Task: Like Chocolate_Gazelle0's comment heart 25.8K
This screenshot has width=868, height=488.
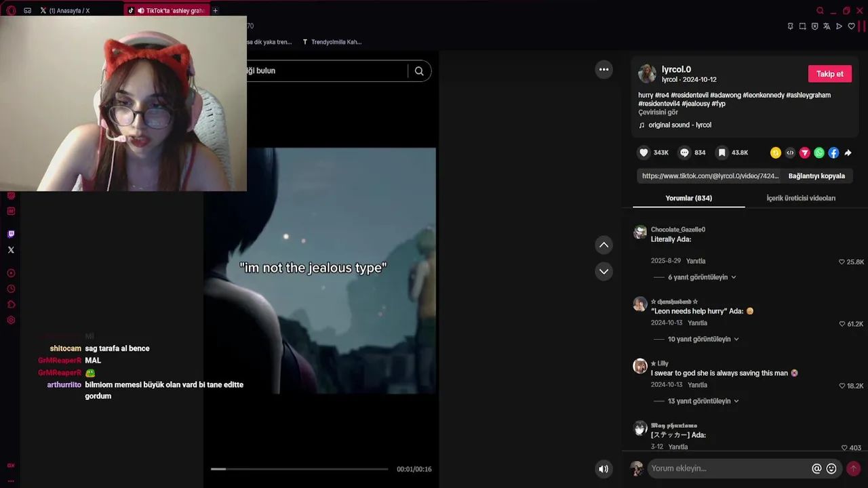Action: click(842, 262)
